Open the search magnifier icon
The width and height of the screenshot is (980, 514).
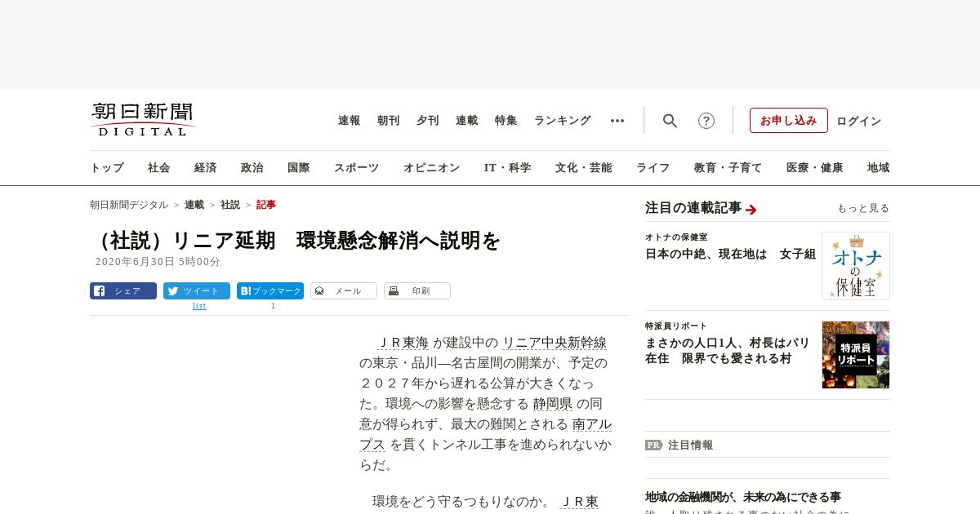click(670, 121)
